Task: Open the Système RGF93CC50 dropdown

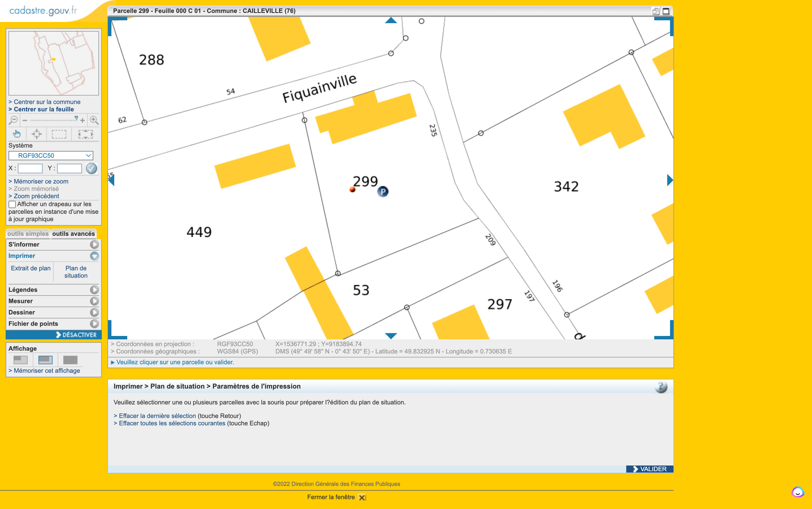Action: 51,156
